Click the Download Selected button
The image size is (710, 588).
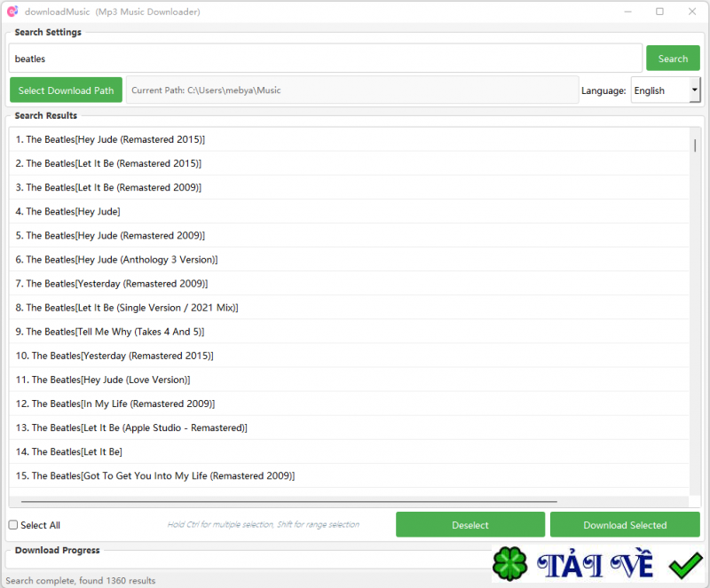pyautogui.click(x=625, y=525)
